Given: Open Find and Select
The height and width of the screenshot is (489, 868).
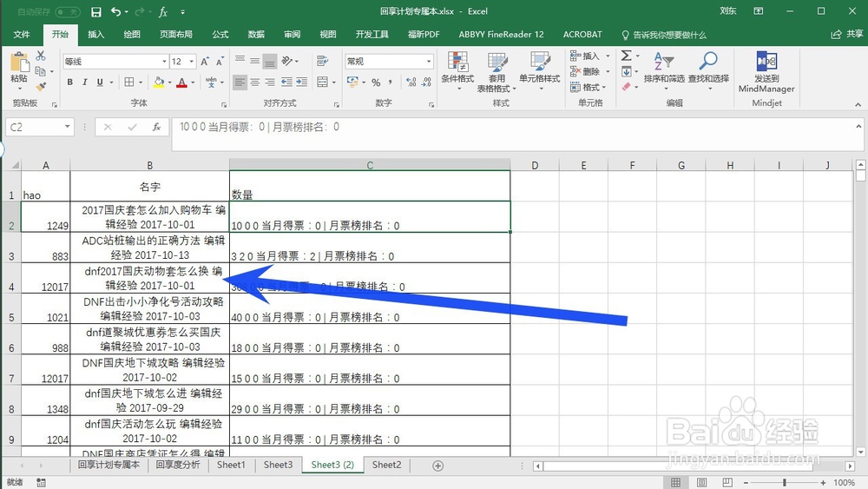Looking at the screenshot, I should coord(708,71).
